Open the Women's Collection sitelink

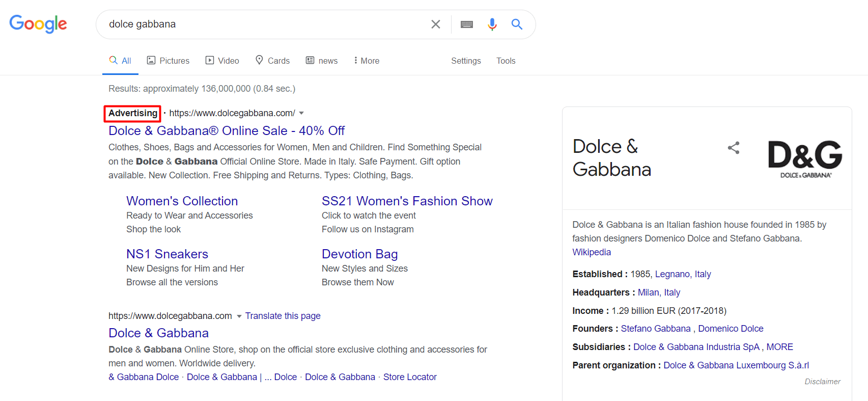pos(182,201)
